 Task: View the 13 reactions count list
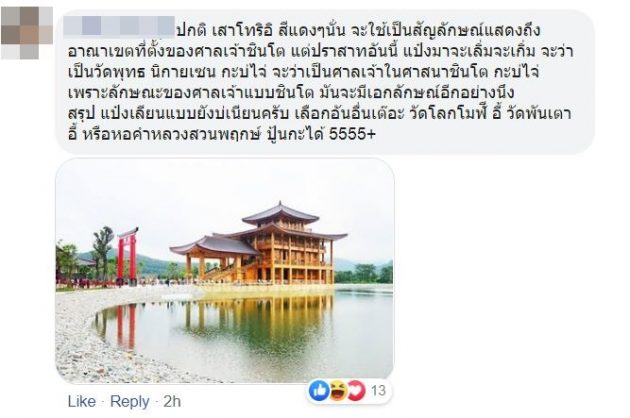378,390
